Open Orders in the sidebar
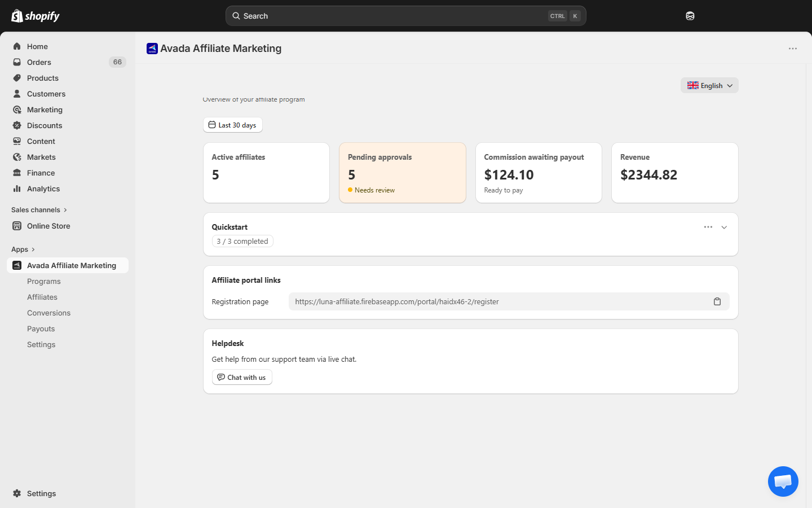 click(68, 62)
